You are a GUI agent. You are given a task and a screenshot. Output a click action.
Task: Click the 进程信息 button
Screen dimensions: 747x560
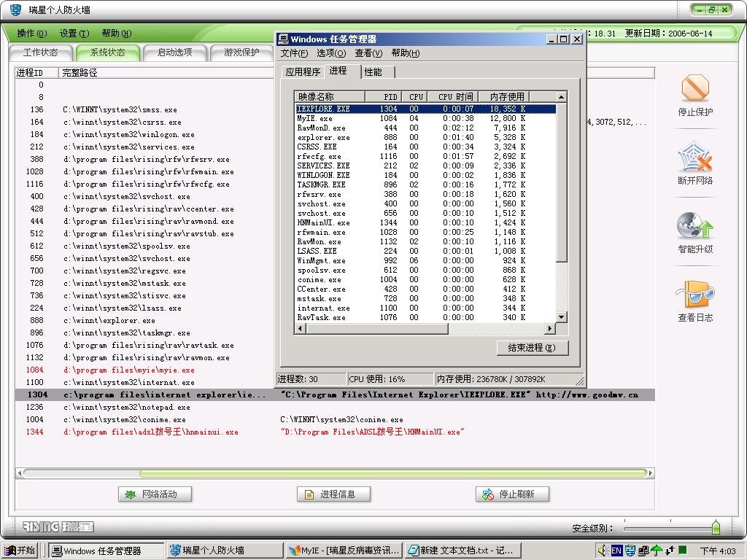(333, 494)
